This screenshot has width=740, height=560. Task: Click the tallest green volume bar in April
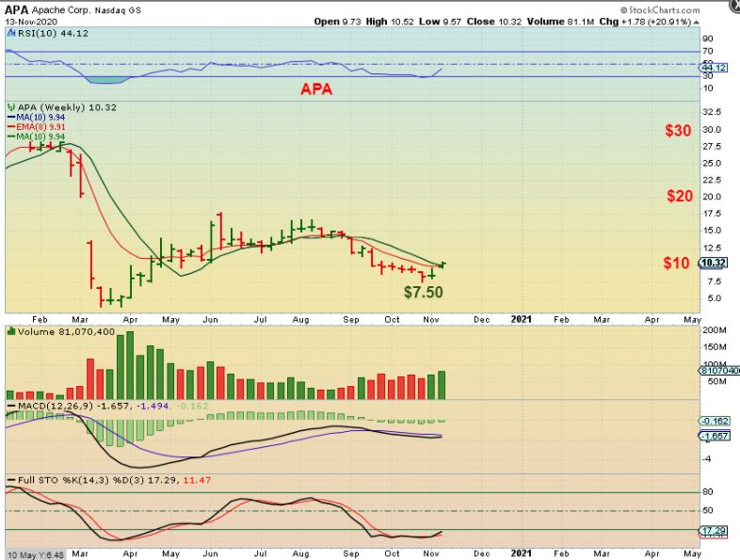130,365
